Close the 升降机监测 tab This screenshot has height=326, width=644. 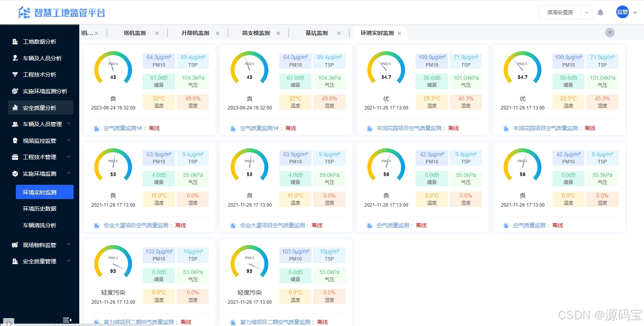tap(218, 33)
